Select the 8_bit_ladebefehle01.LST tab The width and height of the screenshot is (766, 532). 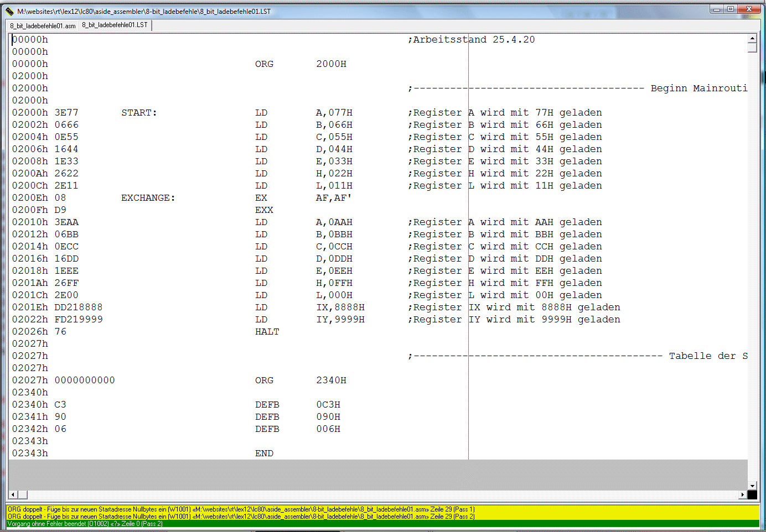115,25
